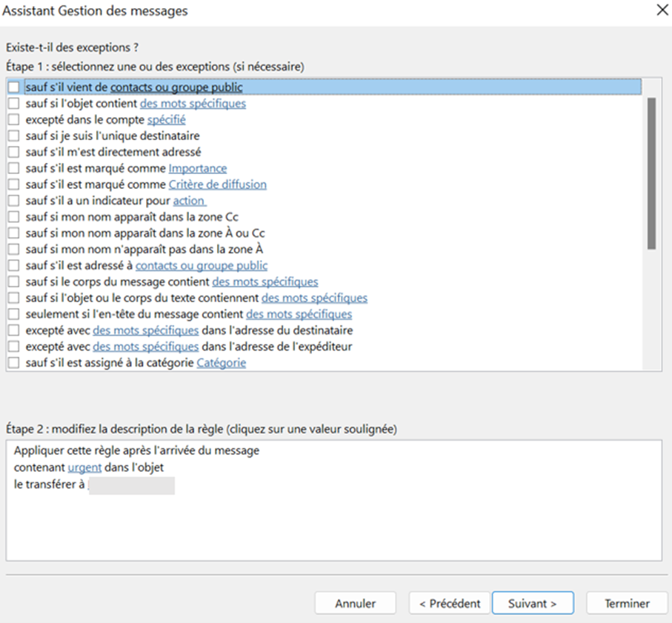Viewport: 672px width, 623px height.
Task: Check 'excepté avec des mots spécifiques dans l'adresse du destinataire'
Action: point(14,330)
